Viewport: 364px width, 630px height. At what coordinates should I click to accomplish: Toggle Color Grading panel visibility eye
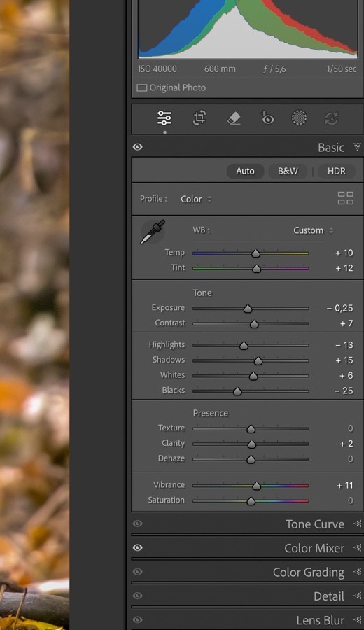pyautogui.click(x=138, y=572)
